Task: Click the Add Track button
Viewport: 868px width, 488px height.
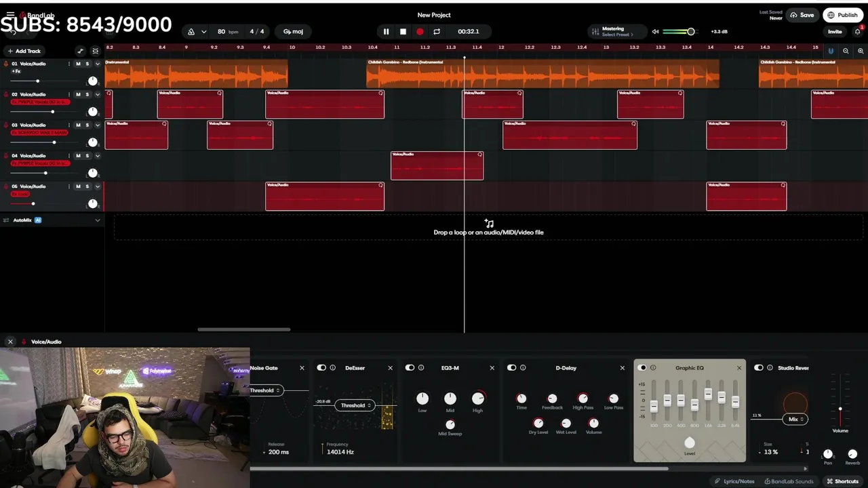Action: coord(24,51)
